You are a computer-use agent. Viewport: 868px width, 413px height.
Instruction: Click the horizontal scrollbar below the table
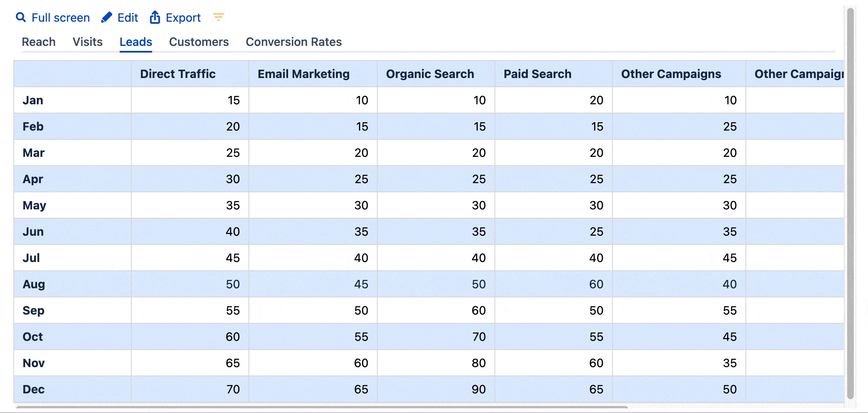tap(321, 407)
